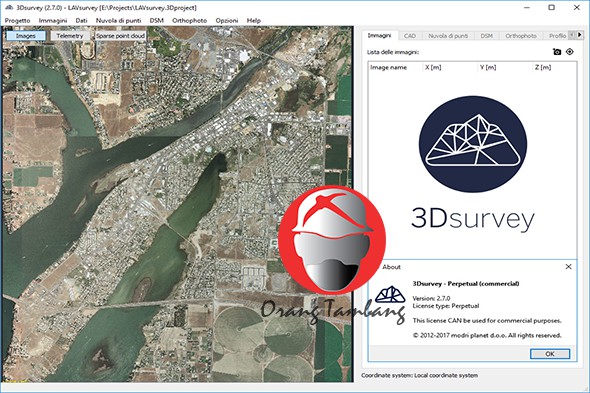Open the Progetto menu

click(x=17, y=20)
